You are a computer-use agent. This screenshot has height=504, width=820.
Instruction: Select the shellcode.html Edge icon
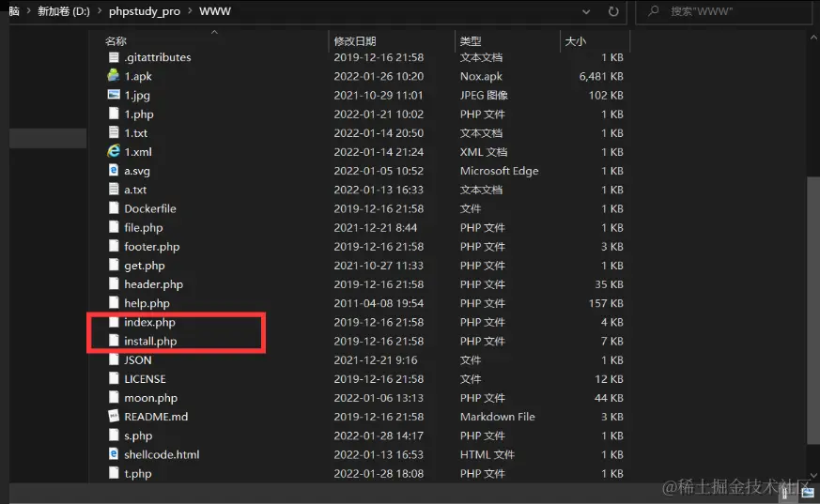tap(114, 454)
